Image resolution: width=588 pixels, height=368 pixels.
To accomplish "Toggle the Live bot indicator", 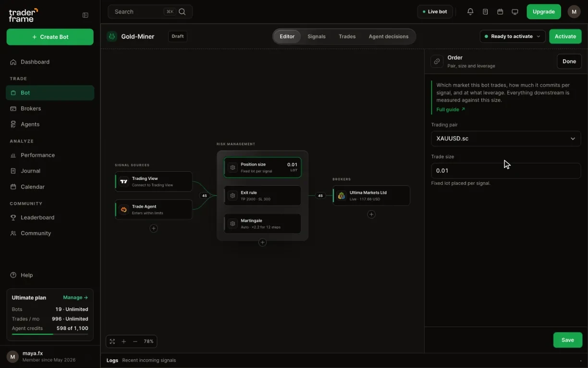I will [435, 12].
